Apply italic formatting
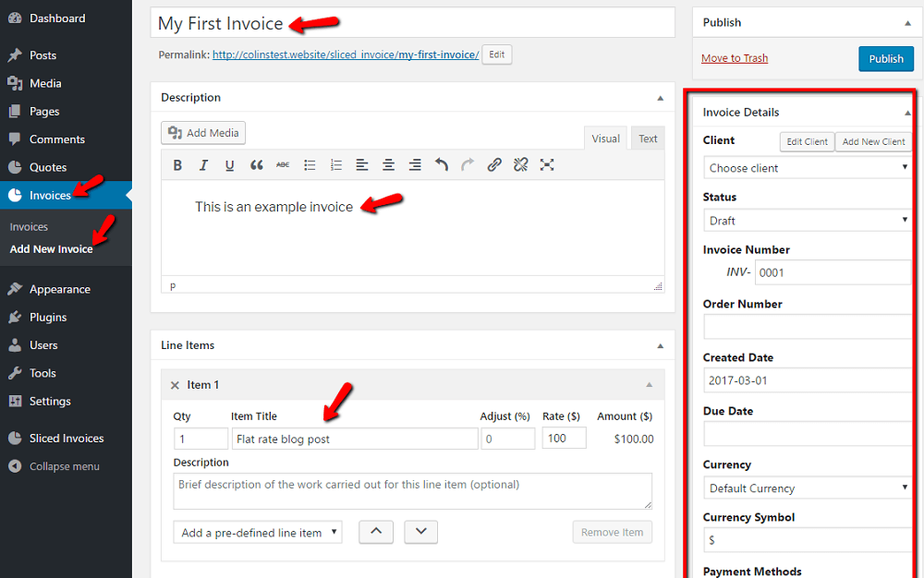Image resolution: width=924 pixels, height=578 pixels. (203, 164)
